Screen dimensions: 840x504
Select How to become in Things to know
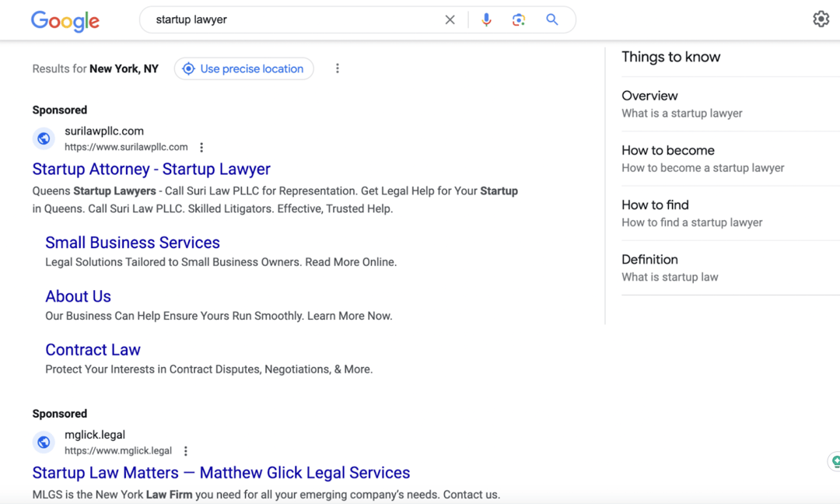[667, 150]
